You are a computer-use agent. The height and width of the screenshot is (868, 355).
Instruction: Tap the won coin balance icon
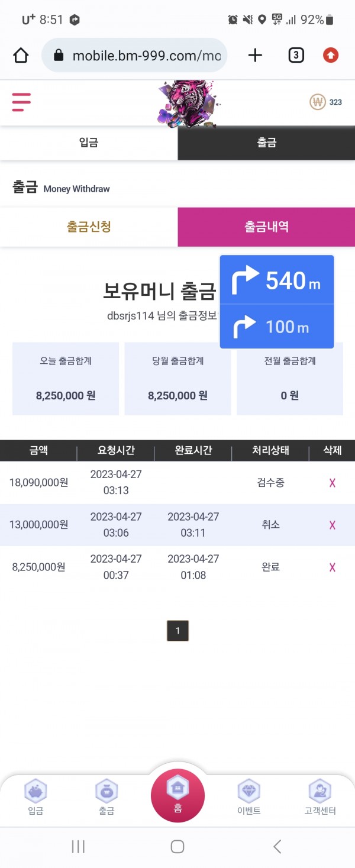[318, 102]
